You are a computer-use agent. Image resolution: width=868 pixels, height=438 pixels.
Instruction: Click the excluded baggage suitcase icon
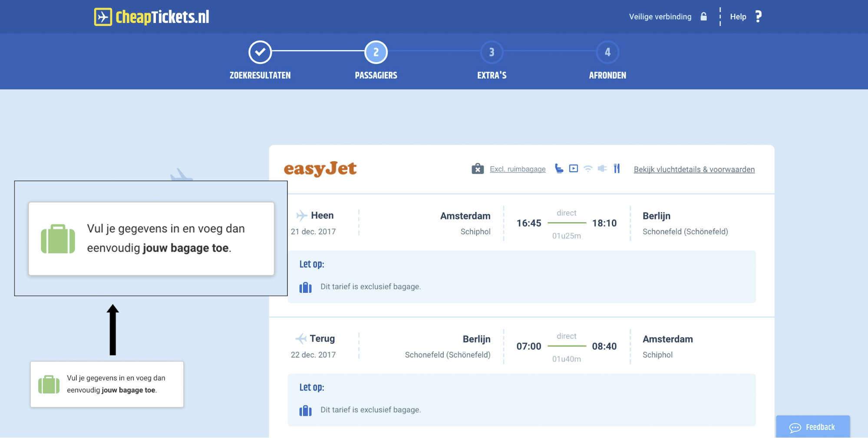[478, 169]
